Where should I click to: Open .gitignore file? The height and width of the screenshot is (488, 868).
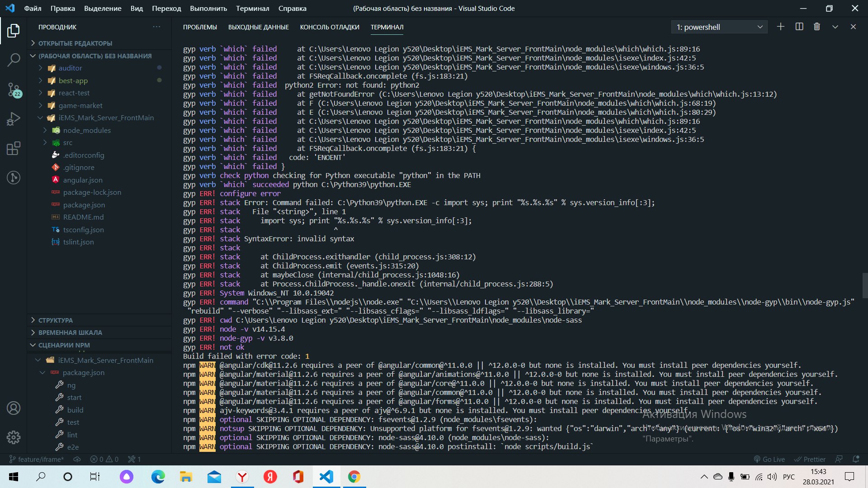coord(79,167)
